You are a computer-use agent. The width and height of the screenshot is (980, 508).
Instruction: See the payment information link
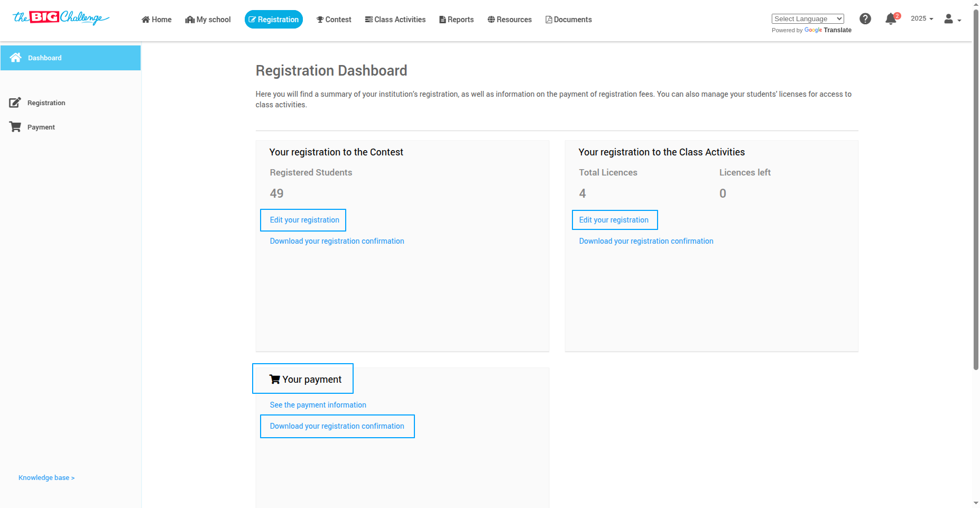pos(318,405)
